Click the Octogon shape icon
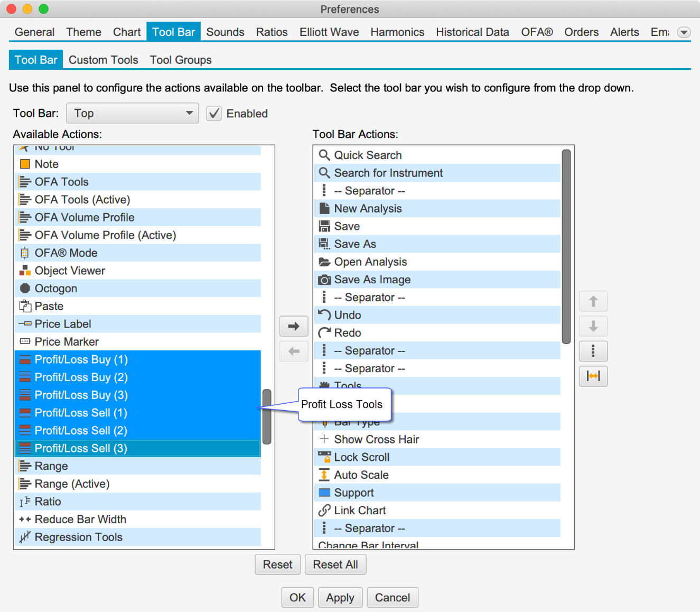The image size is (700, 612). coord(25,289)
